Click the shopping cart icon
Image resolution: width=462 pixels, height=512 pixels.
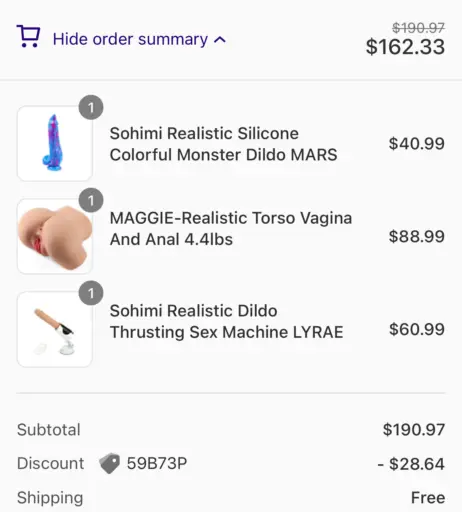pos(28,36)
